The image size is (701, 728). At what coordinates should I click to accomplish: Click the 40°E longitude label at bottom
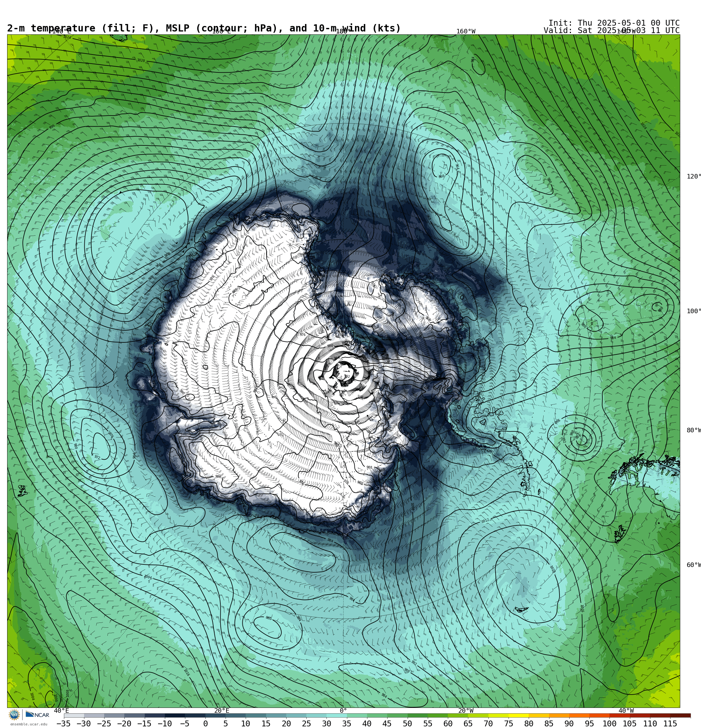click(61, 710)
